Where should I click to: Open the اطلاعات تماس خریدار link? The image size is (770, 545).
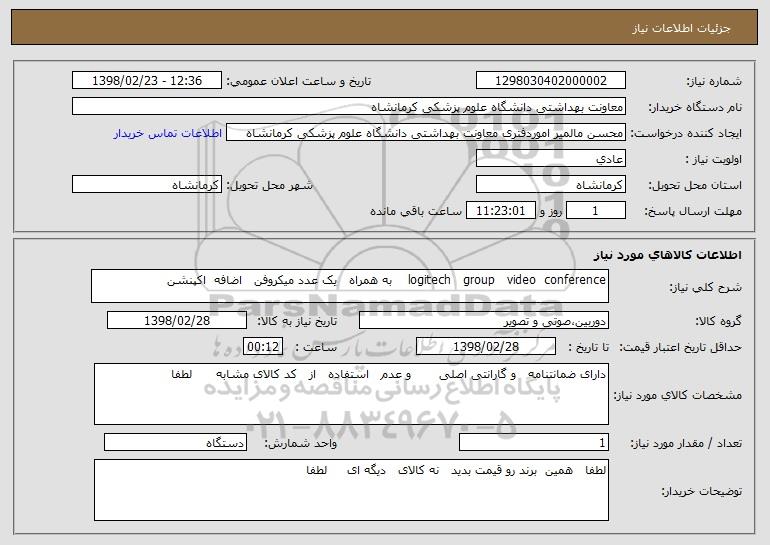pos(168,133)
